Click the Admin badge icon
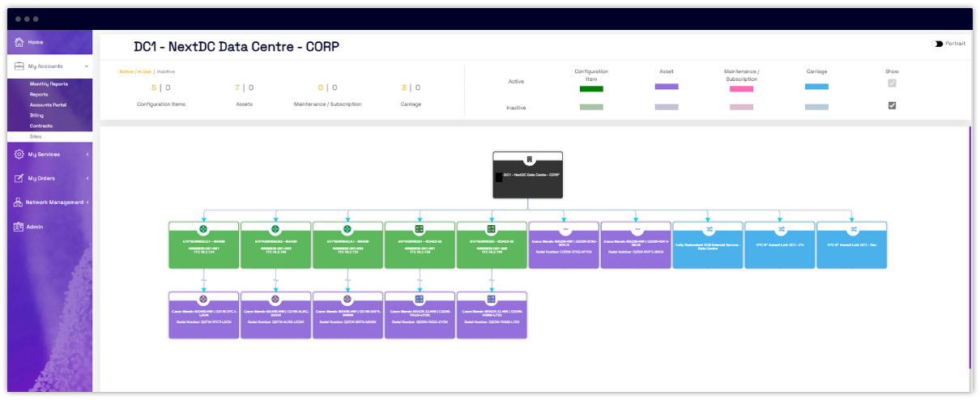 pos(19,227)
